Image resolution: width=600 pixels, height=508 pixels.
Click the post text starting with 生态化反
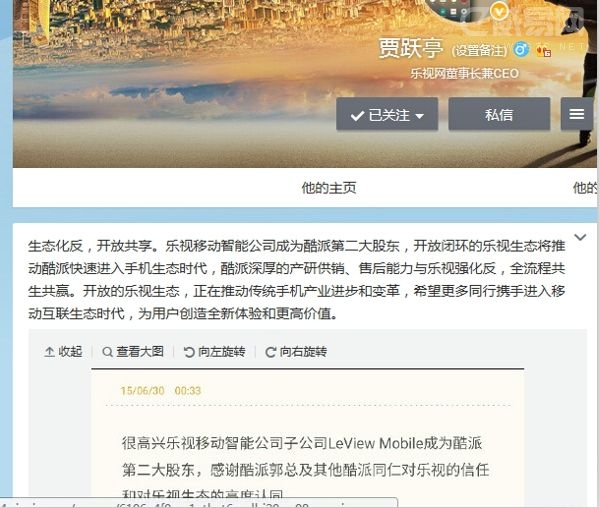point(297,280)
